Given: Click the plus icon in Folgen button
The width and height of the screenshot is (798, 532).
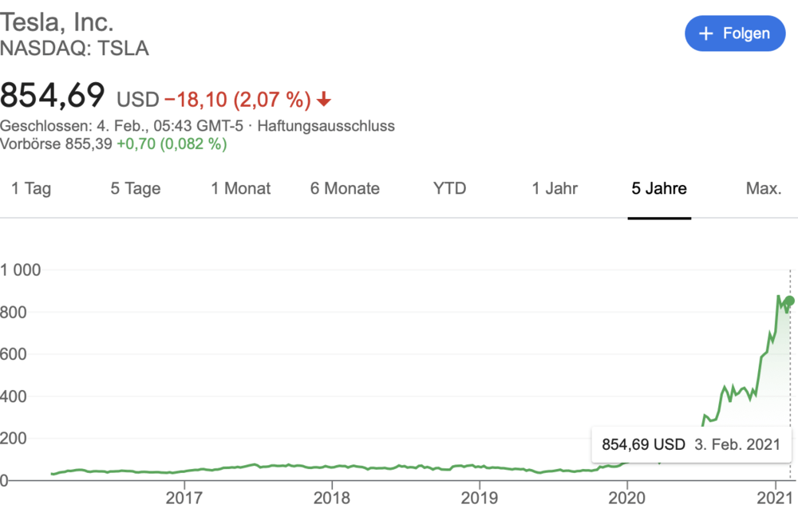Looking at the screenshot, I should tap(706, 33).
